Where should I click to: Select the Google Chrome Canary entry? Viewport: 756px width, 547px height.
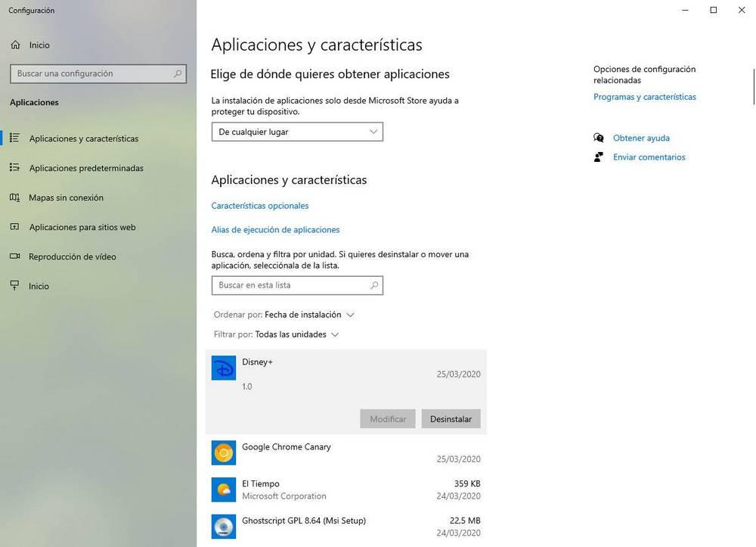346,453
